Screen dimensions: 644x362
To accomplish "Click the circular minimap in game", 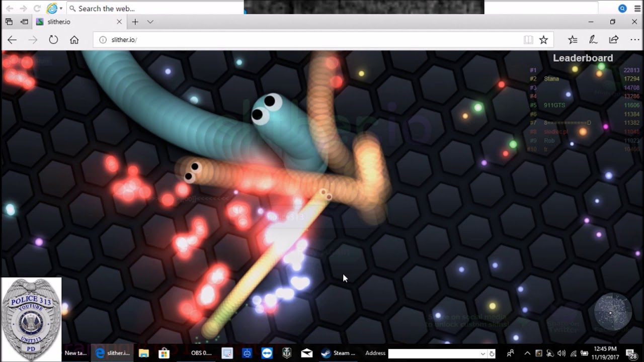I will 612,312.
